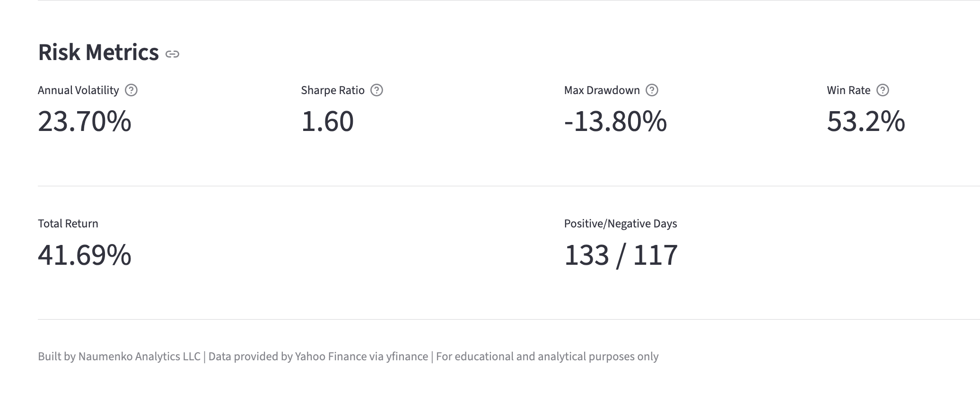Click the 133 / 117 days value
The image size is (980, 400).
(621, 255)
